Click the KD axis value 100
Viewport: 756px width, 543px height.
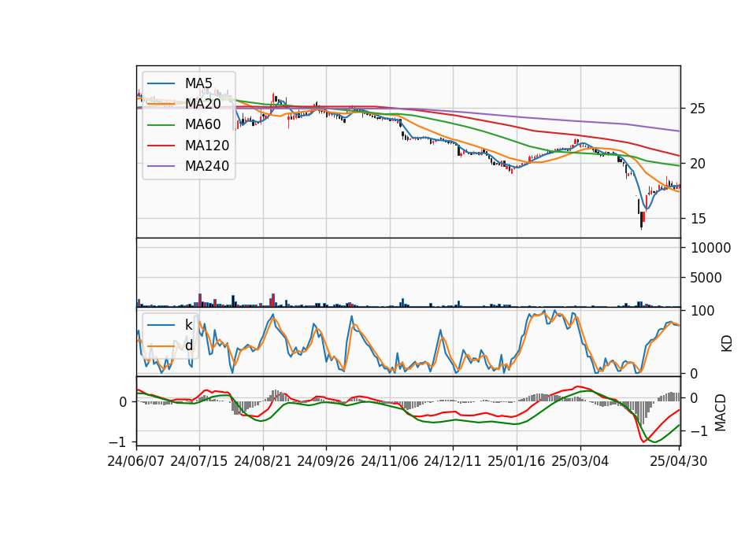pos(702,311)
